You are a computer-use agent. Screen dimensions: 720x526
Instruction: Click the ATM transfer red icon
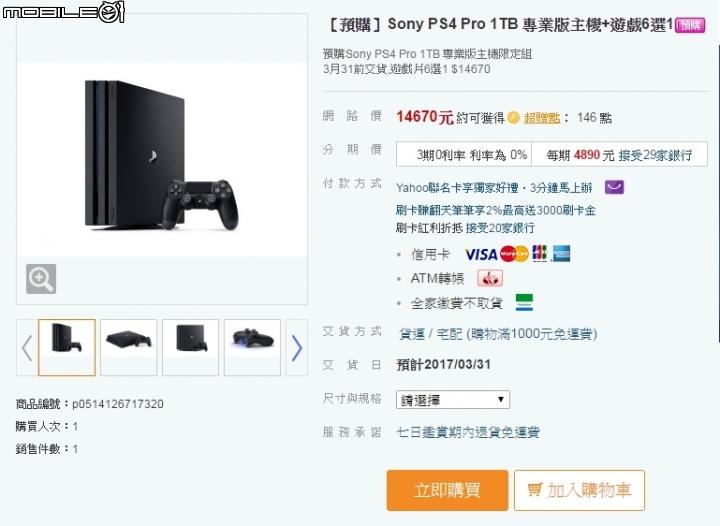[x=490, y=278]
